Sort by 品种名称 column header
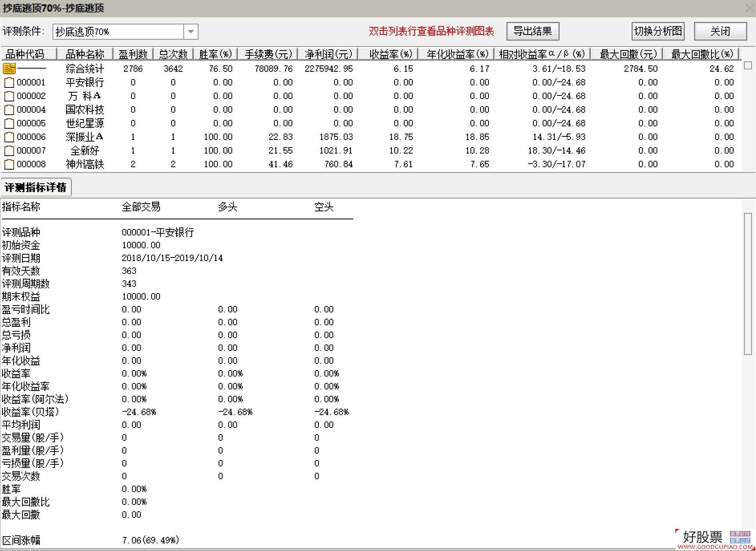Screen dimensions: 756x551 click(x=85, y=54)
